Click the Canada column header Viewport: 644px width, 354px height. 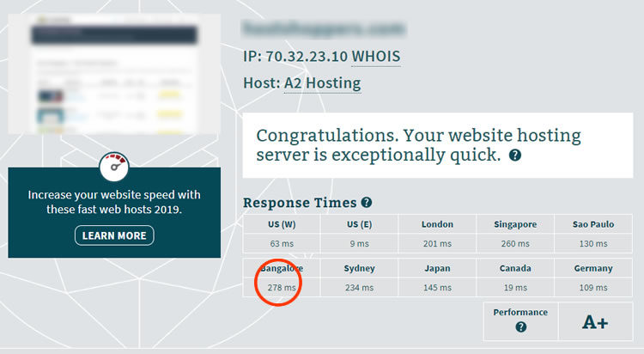tap(515, 268)
